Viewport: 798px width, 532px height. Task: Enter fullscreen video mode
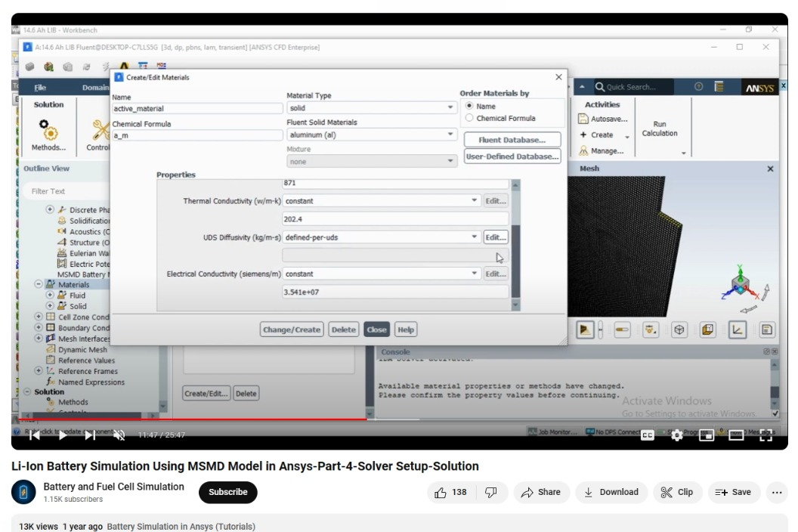[766, 435]
